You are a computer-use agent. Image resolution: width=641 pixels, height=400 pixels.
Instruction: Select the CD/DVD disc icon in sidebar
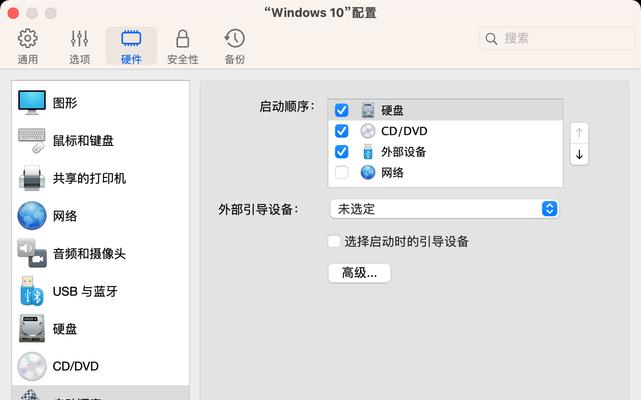(32, 366)
